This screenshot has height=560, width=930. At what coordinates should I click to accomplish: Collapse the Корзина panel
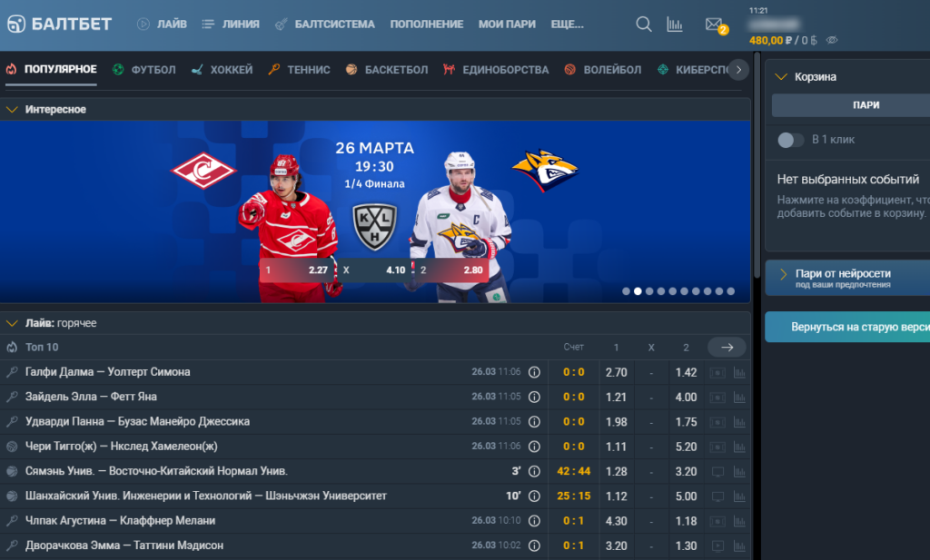point(781,77)
